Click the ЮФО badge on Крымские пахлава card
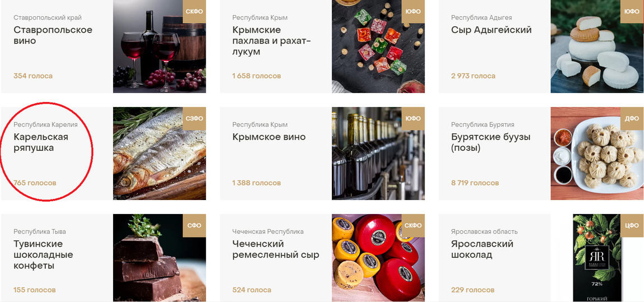The height and width of the screenshot is (302, 644). [x=413, y=12]
